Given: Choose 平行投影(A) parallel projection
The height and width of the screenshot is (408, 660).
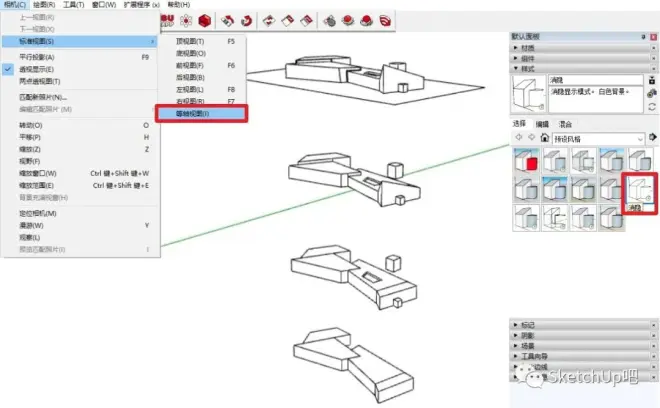Looking at the screenshot, I should [x=80, y=57].
